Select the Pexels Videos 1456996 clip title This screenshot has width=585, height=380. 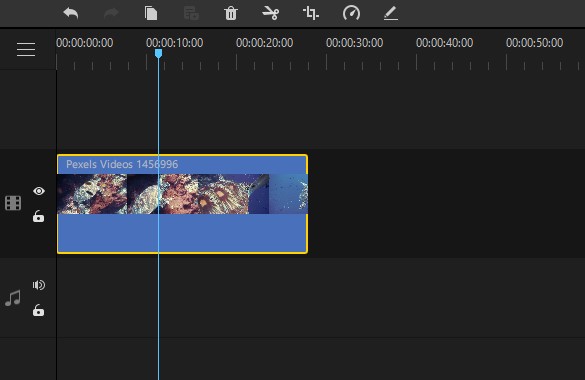(x=122, y=164)
